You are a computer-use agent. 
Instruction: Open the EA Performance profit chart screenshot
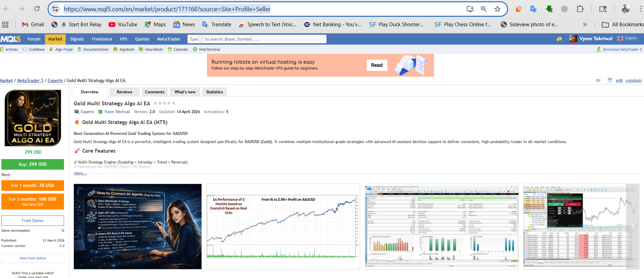pos(283,227)
